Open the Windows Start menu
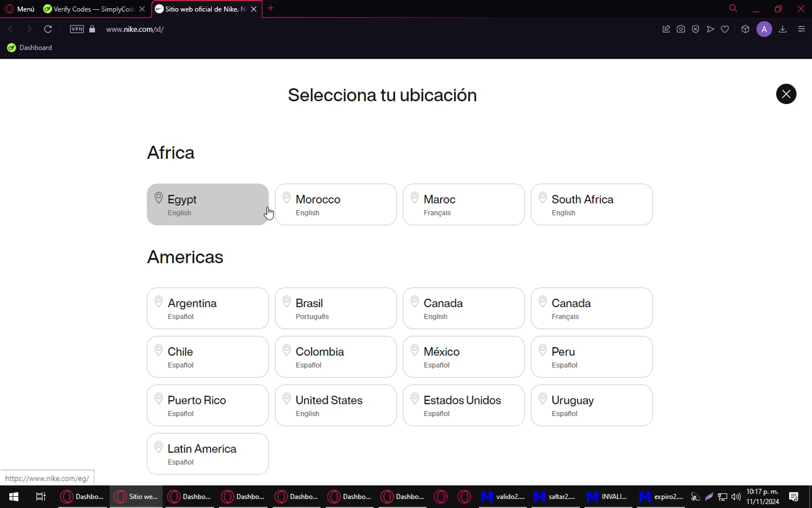Screen dimensions: 812x508 coord(14,497)
